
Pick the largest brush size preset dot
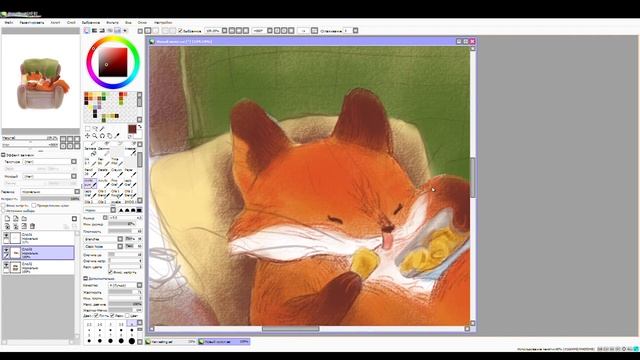(x=132, y=341)
